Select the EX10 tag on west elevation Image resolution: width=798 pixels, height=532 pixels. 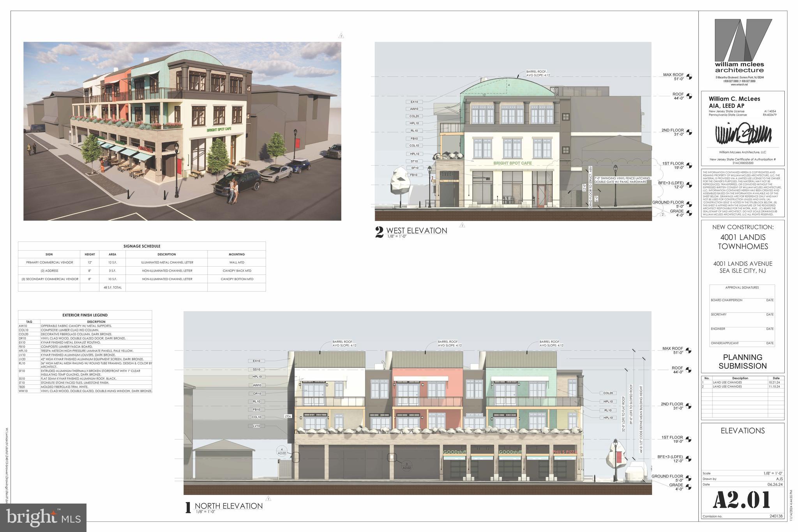pos(414,102)
